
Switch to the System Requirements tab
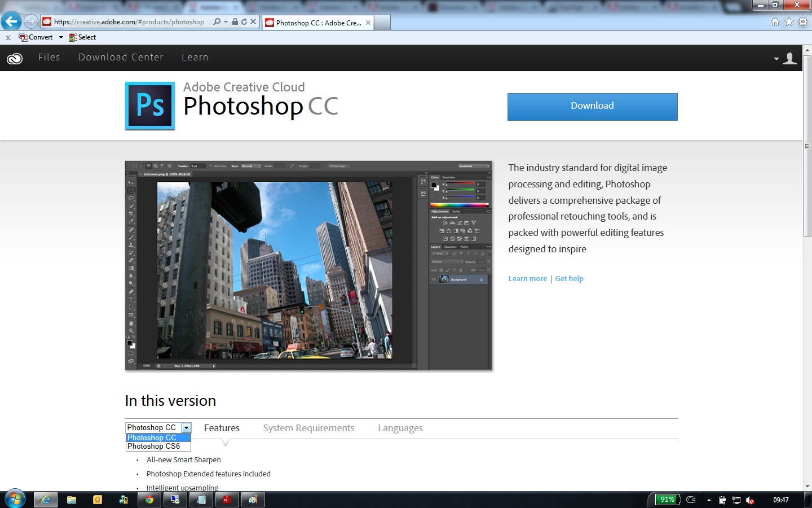click(x=308, y=428)
